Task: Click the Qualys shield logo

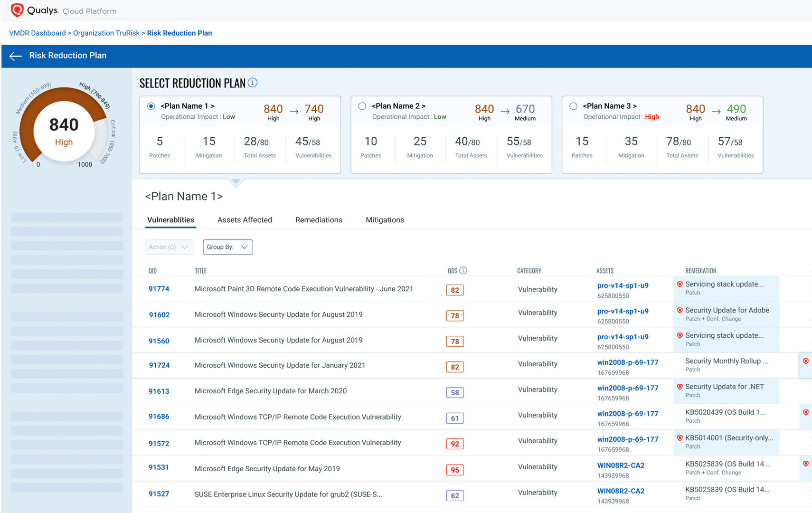Action: (x=17, y=10)
